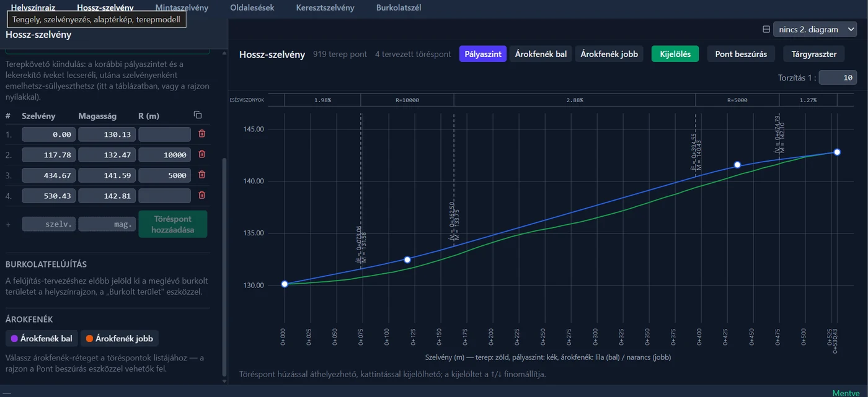Toggle the Pályaszint layer button

(x=483, y=54)
